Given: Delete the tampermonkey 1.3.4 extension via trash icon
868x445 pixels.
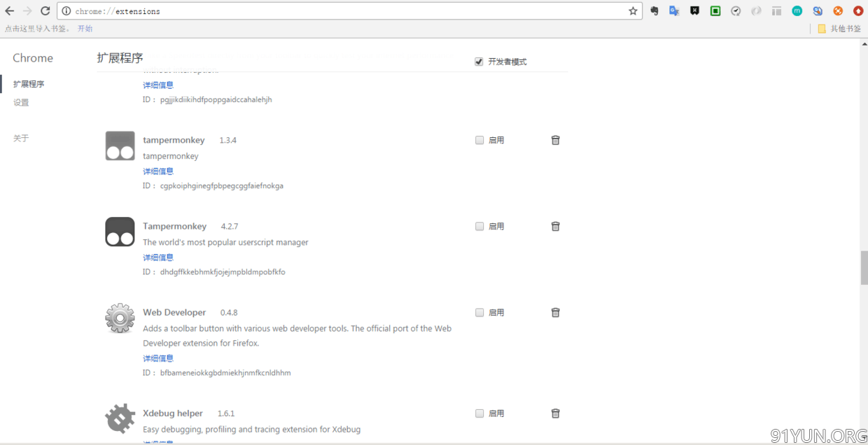Looking at the screenshot, I should click(555, 140).
